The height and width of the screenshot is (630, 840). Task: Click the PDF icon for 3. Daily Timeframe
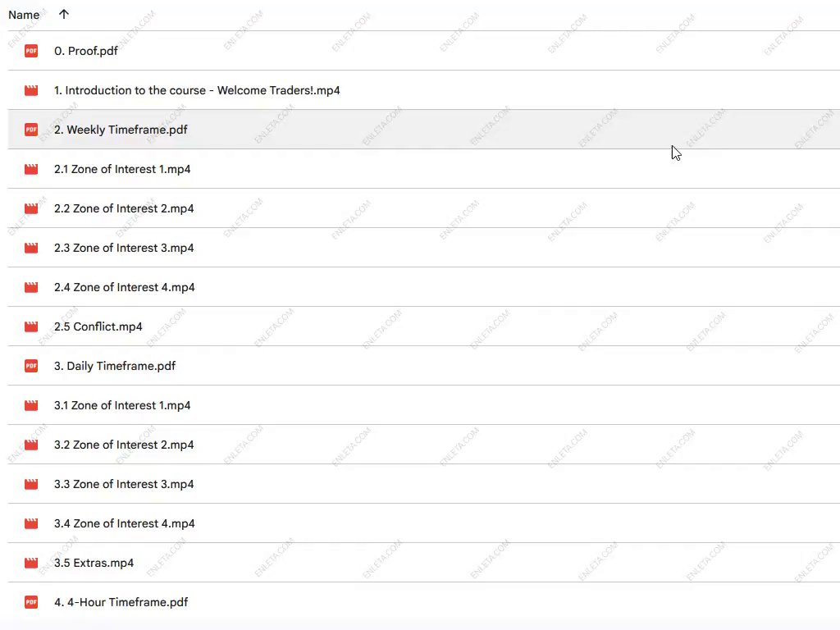pos(31,366)
